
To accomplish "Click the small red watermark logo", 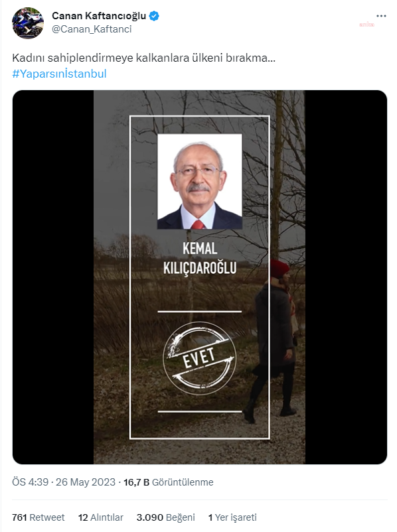I will click(366, 25).
